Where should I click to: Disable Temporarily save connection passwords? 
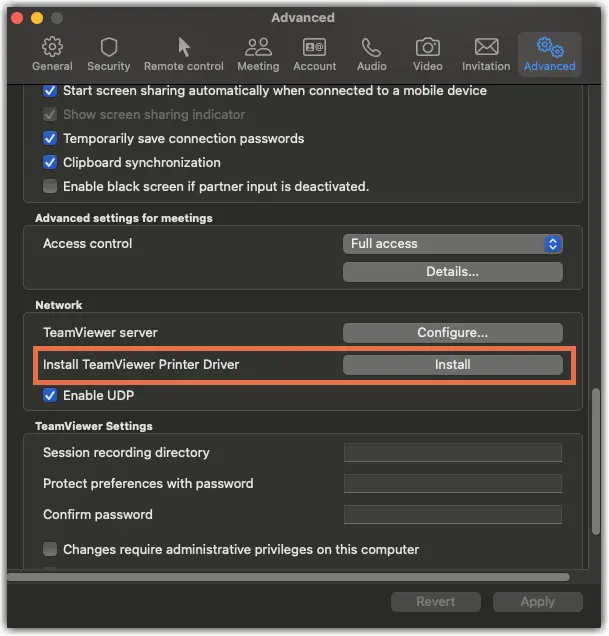(50, 138)
